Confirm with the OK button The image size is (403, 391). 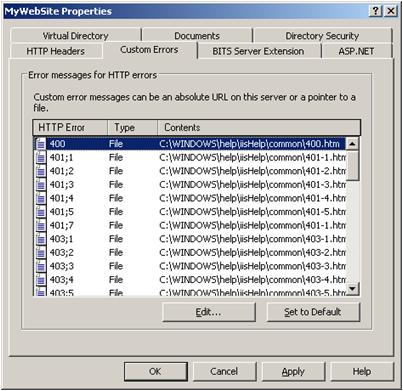156,371
